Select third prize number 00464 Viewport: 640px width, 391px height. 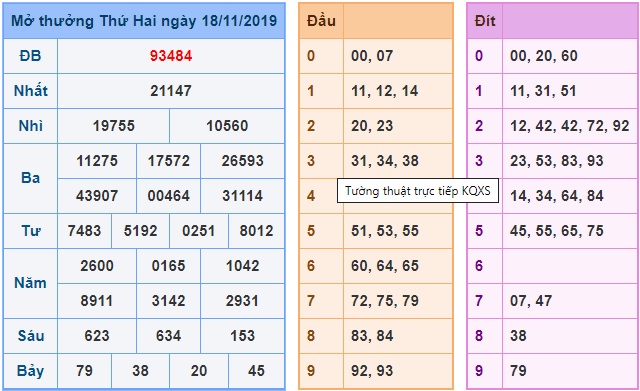coord(169,196)
